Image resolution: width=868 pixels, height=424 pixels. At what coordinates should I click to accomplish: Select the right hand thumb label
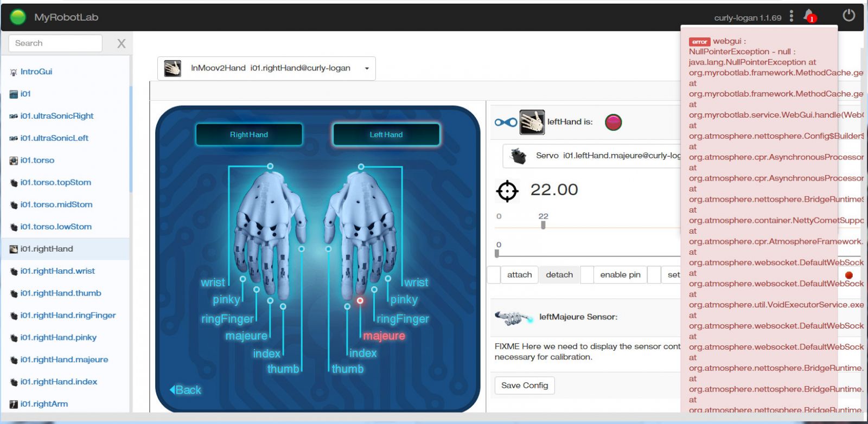tap(283, 369)
